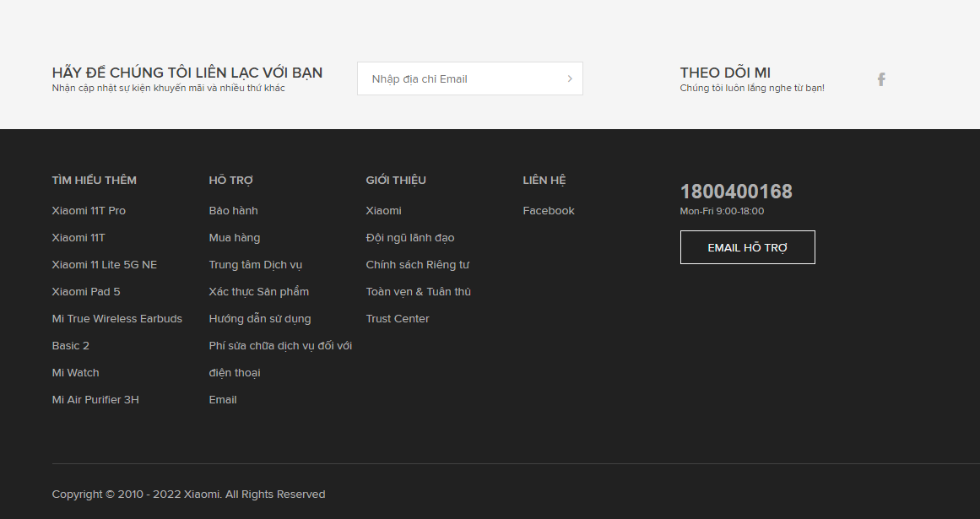
Task: Go to Xiaomi 11 Lite 5G NE
Action: [x=105, y=265]
